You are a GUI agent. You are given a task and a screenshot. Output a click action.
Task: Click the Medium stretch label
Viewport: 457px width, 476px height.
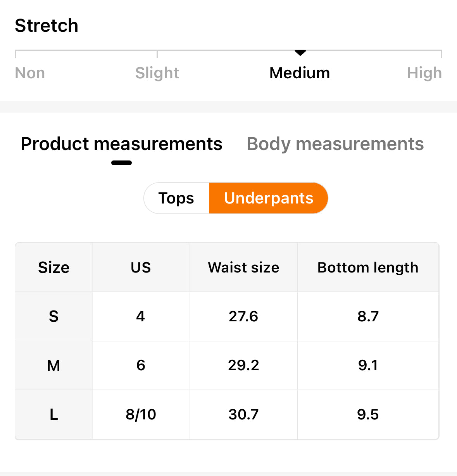point(300,73)
